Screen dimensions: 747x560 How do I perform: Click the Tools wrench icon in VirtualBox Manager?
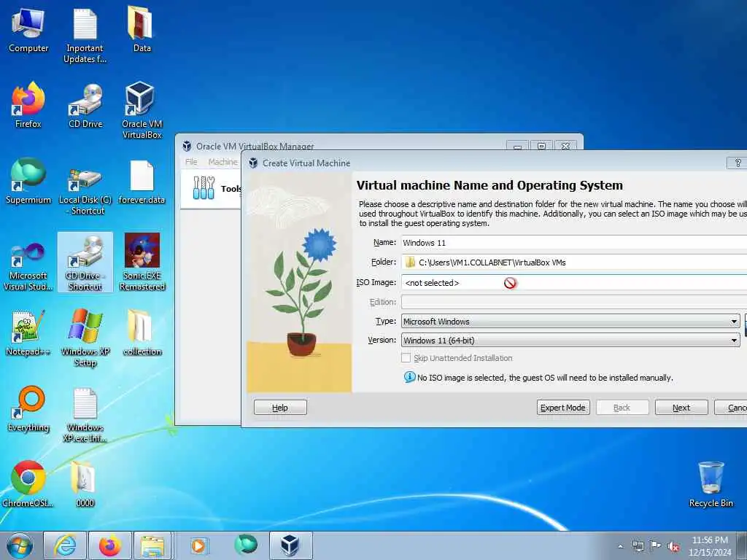(204, 187)
